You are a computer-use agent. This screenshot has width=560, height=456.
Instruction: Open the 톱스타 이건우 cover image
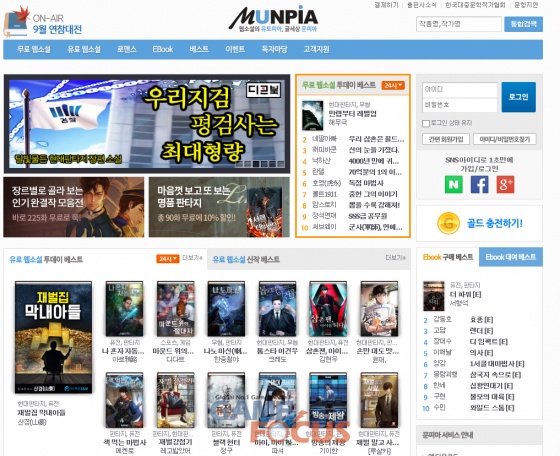pos(278,309)
